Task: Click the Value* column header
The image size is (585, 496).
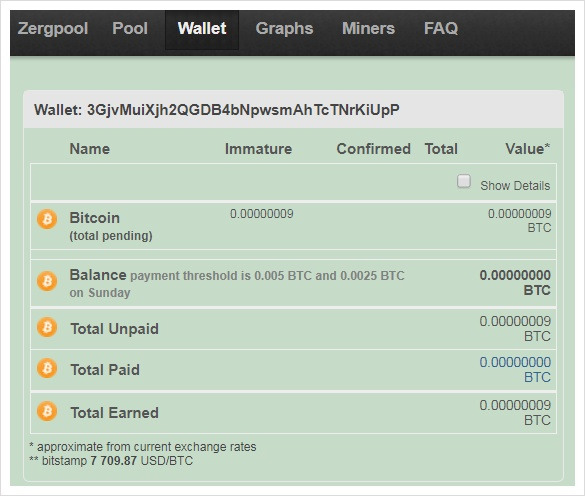Action: click(x=528, y=149)
